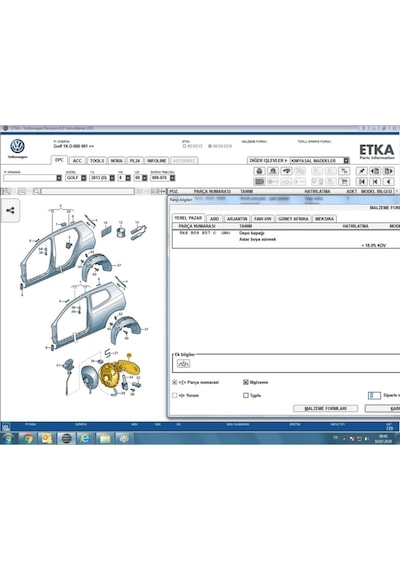The height and width of the screenshot is (570, 400).
Task: Click the pin icon in the toolbar
Action: (362, 171)
